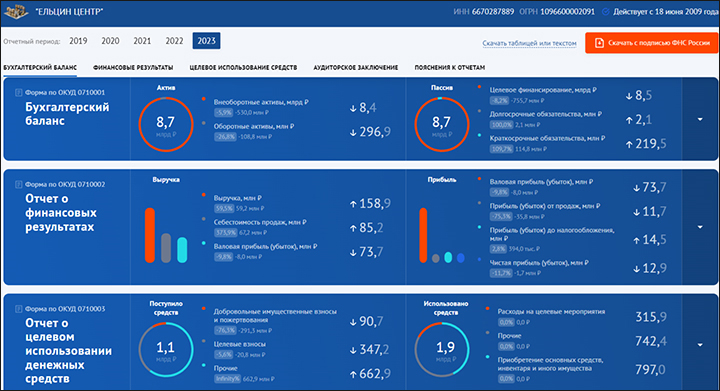Expand the Бухгалтерский баланс section arrow
Screen dimensions: 720x391
(700, 119)
